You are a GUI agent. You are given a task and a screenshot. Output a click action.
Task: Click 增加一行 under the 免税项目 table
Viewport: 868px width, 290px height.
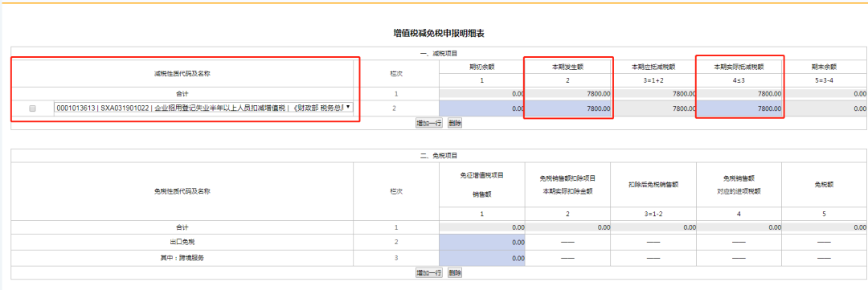[x=429, y=272]
